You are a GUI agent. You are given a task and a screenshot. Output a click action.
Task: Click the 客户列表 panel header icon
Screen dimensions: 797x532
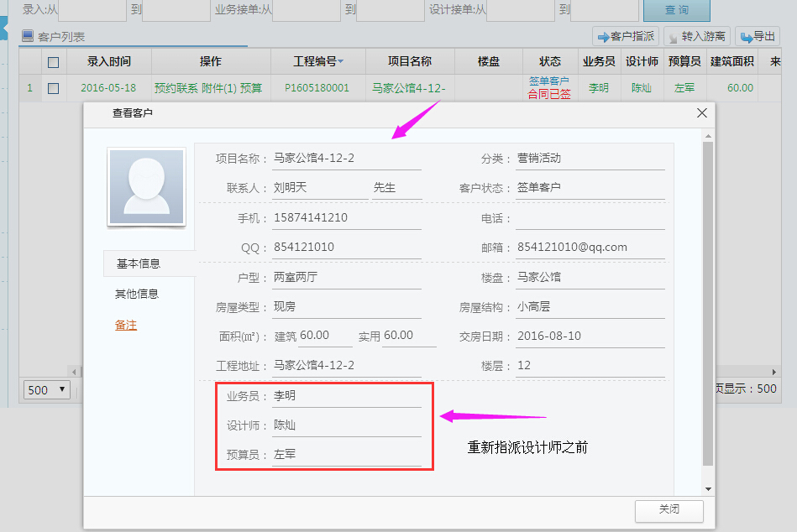click(29, 35)
